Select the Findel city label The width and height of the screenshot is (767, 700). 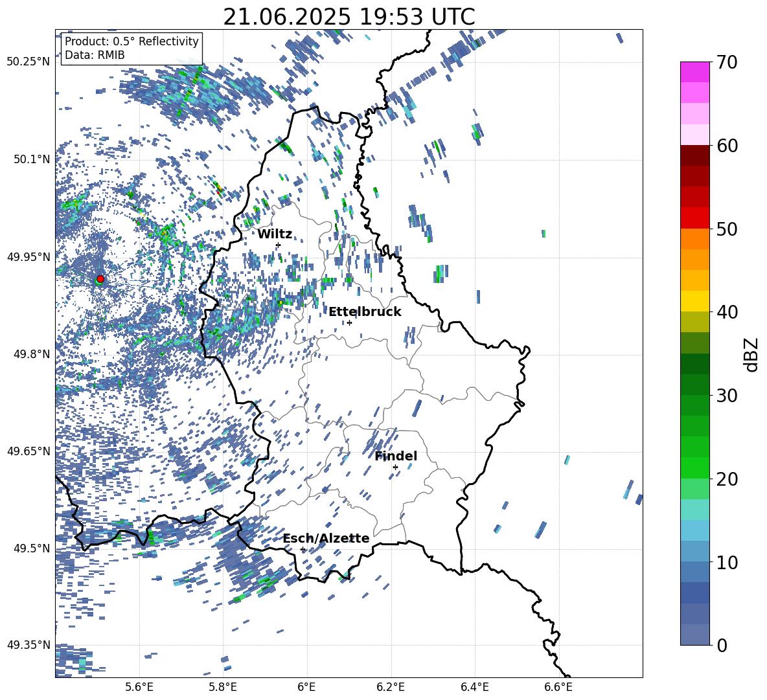396,456
